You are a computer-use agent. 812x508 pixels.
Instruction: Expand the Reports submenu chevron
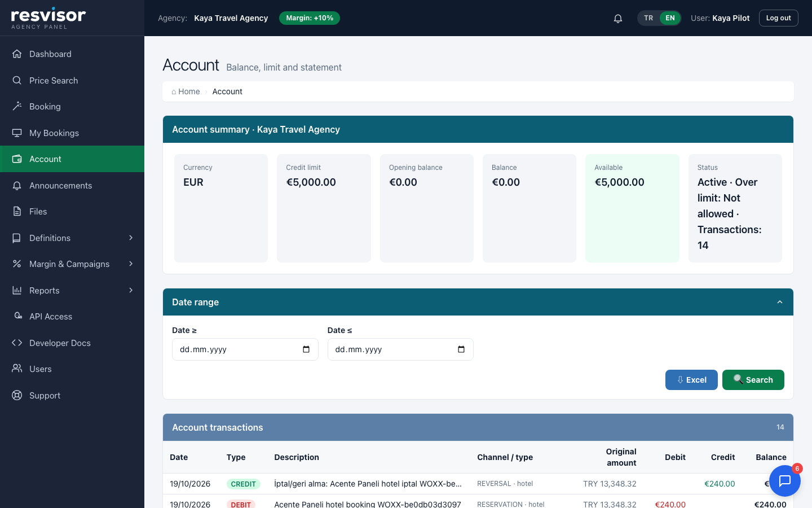pos(131,291)
